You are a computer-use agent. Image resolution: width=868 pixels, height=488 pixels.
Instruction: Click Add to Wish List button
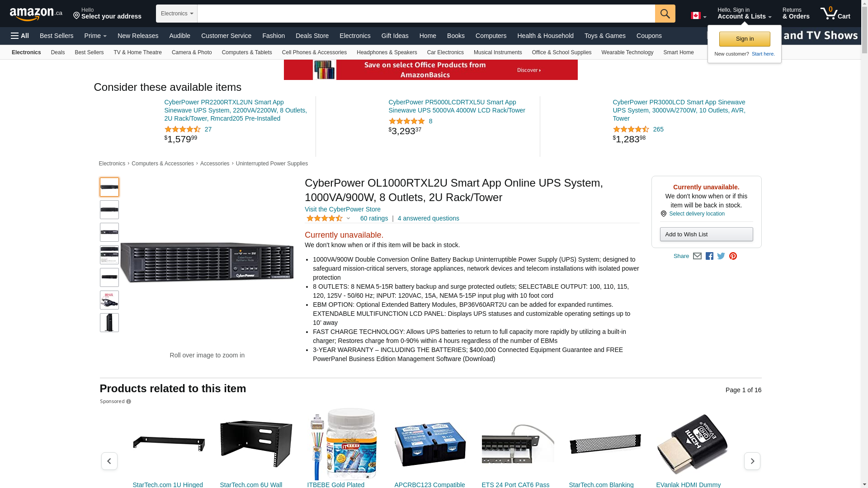coord(706,234)
